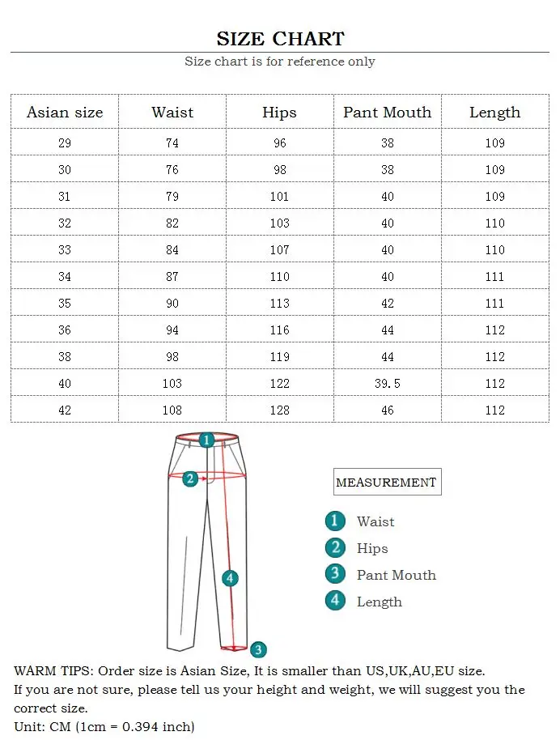
Task: Click the 39.5 pant mouth cell
Action: tap(388, 383)
